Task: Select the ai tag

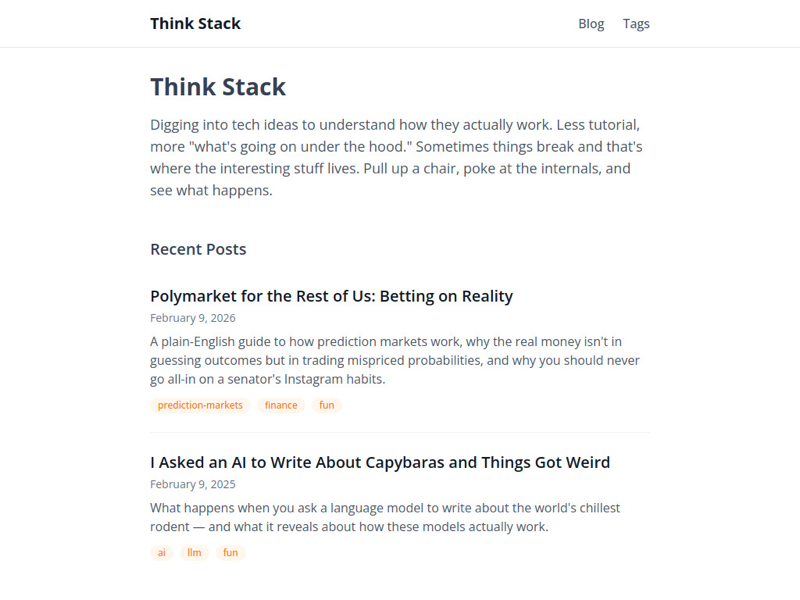Action: coord(161,552)
